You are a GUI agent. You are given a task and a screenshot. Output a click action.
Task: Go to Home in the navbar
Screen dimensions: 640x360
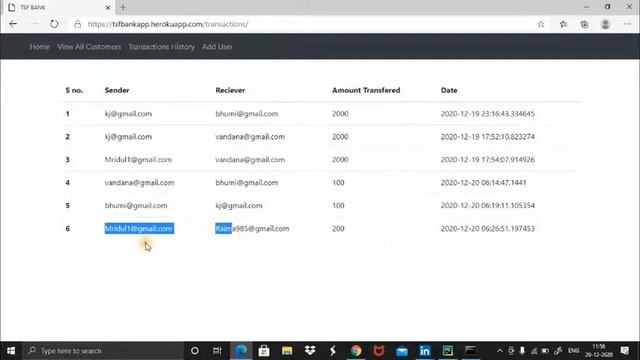[40, 47]
